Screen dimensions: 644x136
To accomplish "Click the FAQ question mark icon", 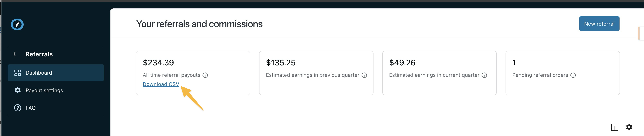I will coord(17,108).
